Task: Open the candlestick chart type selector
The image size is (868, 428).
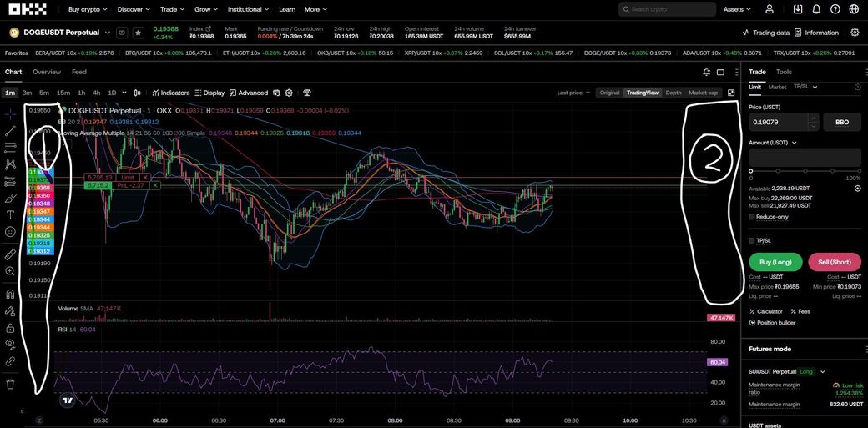Action: point(137,93)
